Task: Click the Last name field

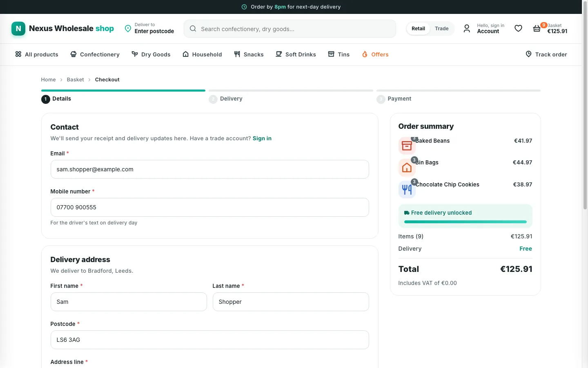Action: (291, 302)
